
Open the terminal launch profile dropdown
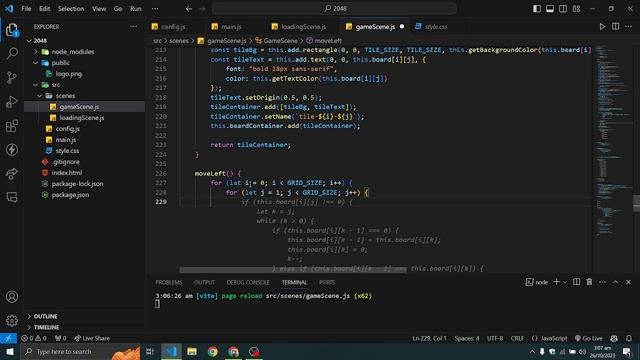point(565,282)
